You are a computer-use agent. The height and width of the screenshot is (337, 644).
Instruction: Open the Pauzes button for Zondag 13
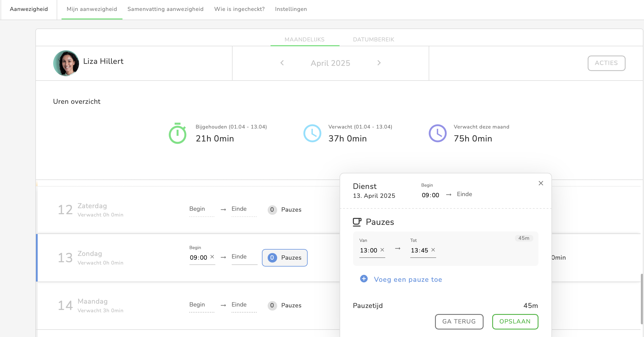[x=285, y=258]
